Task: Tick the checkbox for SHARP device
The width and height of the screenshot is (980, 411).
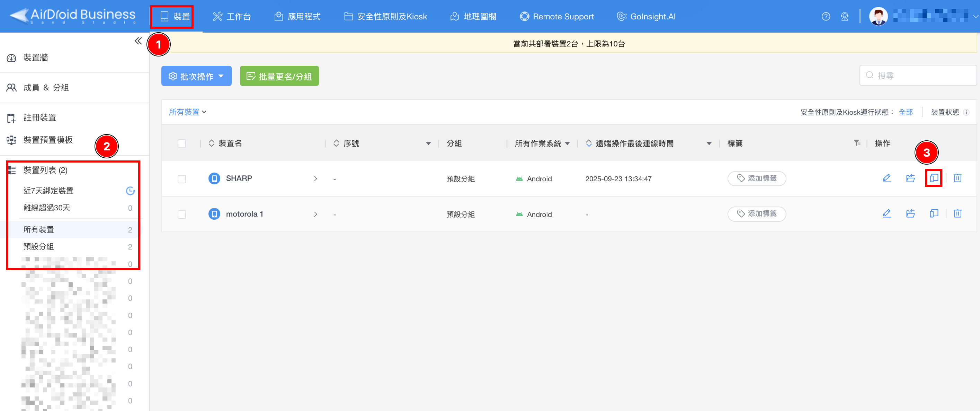Action: point(182,179)
